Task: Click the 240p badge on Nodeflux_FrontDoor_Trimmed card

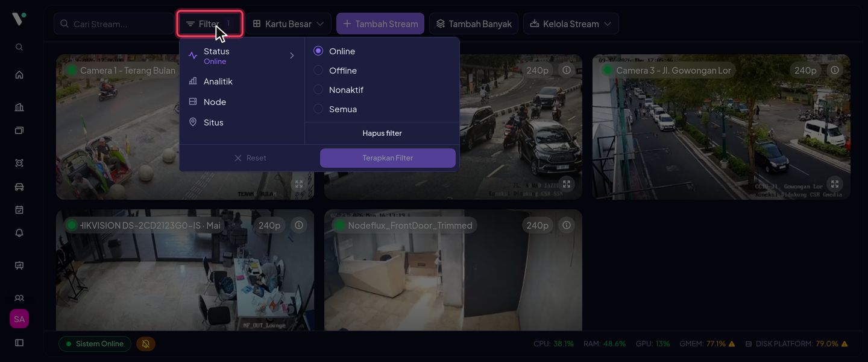Action: point(537,226)
